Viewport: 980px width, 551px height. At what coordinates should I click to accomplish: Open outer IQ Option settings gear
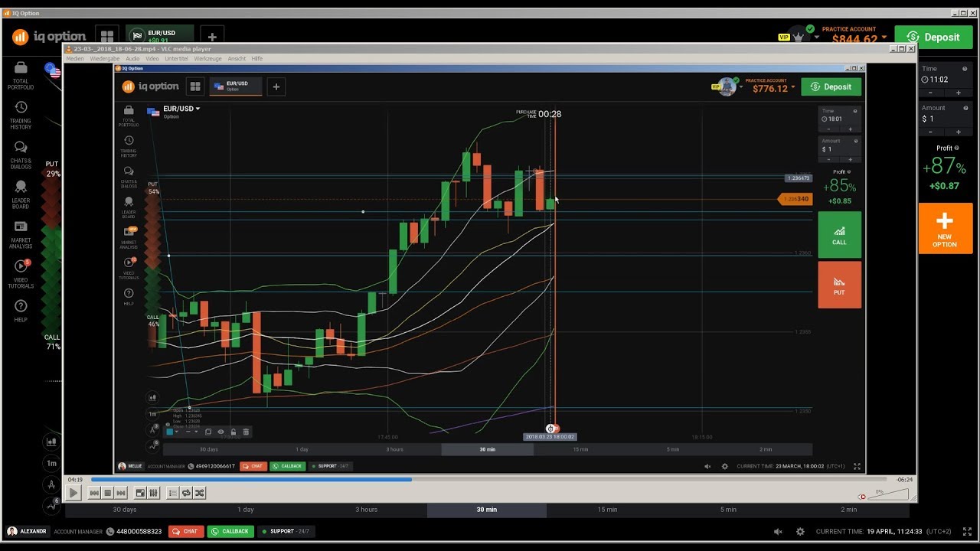tap(800, 531)
